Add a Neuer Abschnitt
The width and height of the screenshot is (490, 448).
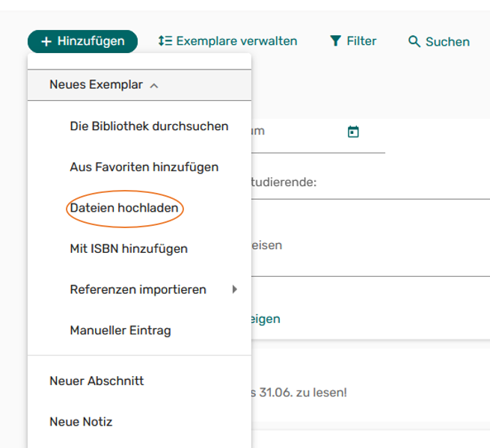(97, 381)
